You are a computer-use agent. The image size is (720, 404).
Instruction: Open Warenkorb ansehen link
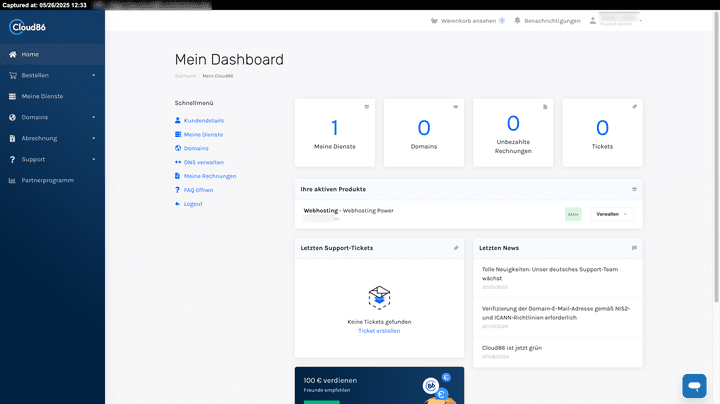pos(468,21)
